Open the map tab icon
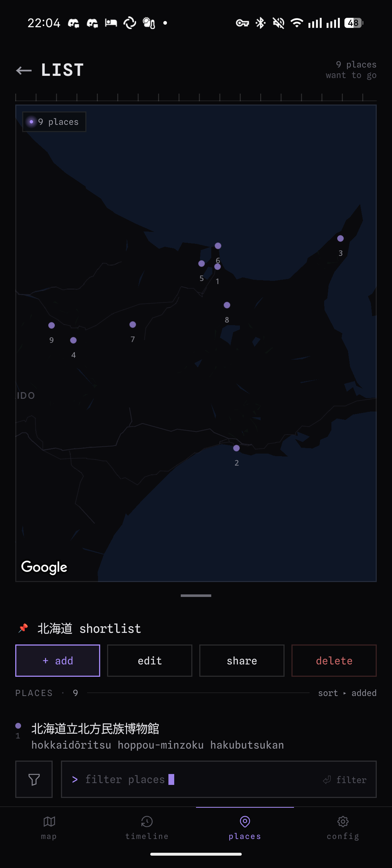This screenshot has height=868, width=392. click(49, 821)
